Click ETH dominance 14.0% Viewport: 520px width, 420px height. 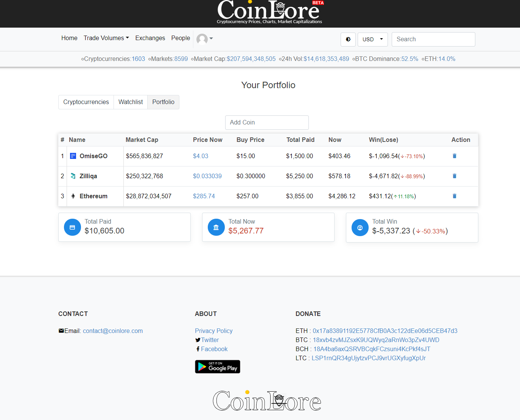click(447, 59)
